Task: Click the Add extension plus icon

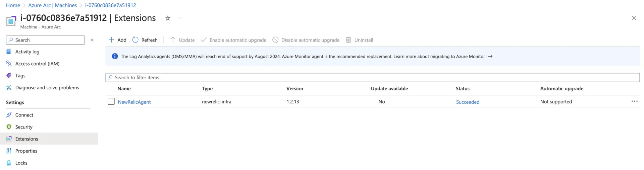Action: coord(111,40)
